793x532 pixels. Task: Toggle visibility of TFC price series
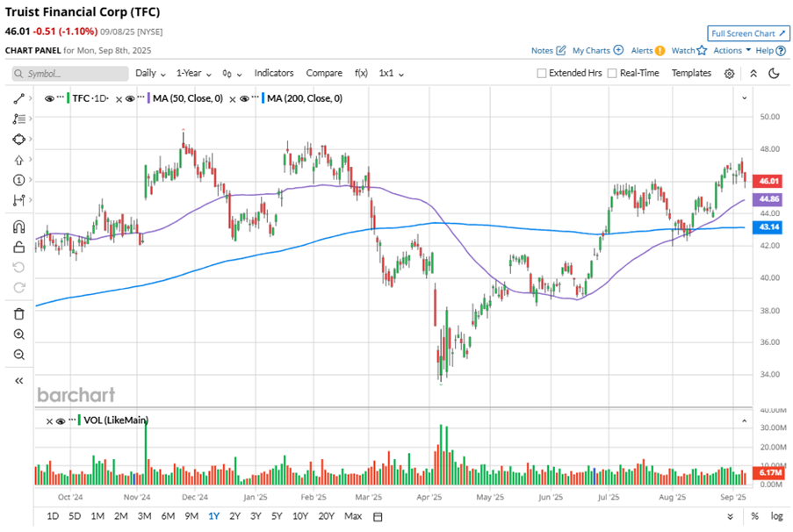(49, 98)
